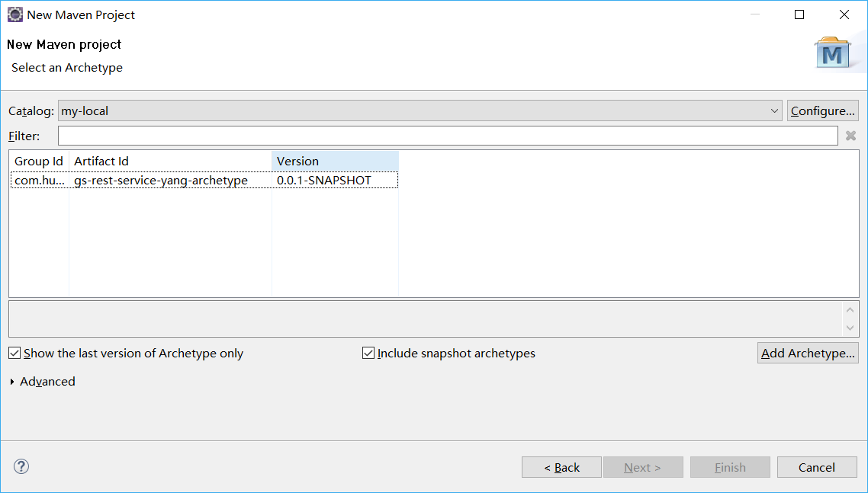
Task: Maximize the New Maven Project window
Action: [x=799, y=15]
